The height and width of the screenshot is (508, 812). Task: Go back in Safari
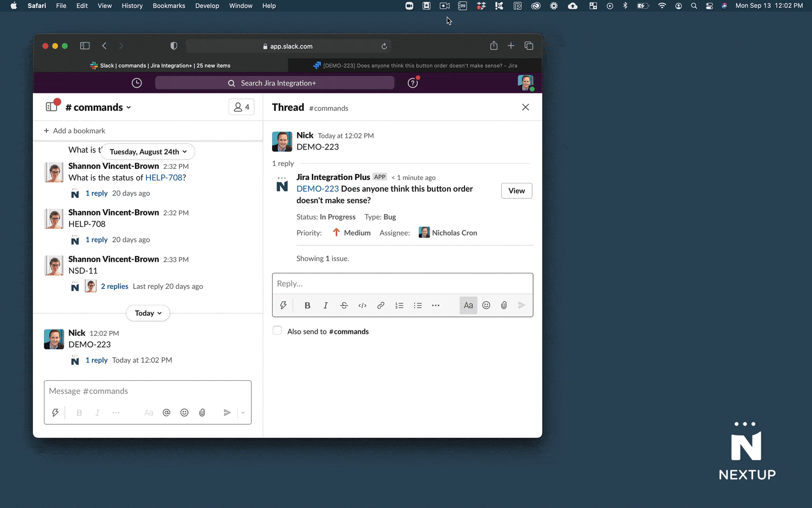pos(104,45)
